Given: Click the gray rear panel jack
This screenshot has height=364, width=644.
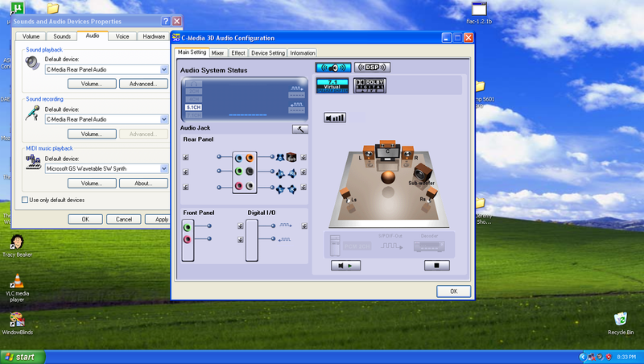Looking at the screenshot, I should (x=250, y=186).
